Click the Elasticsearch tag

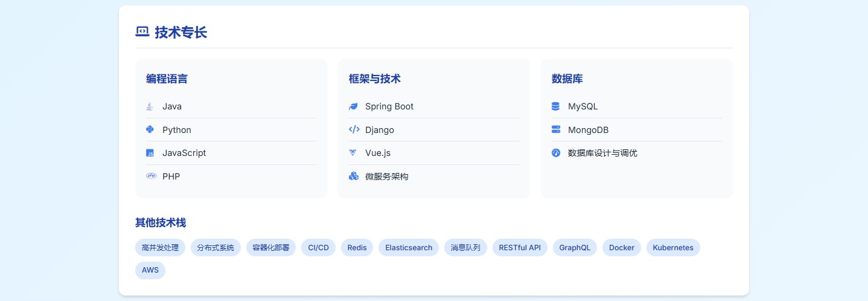coord(409,248)
